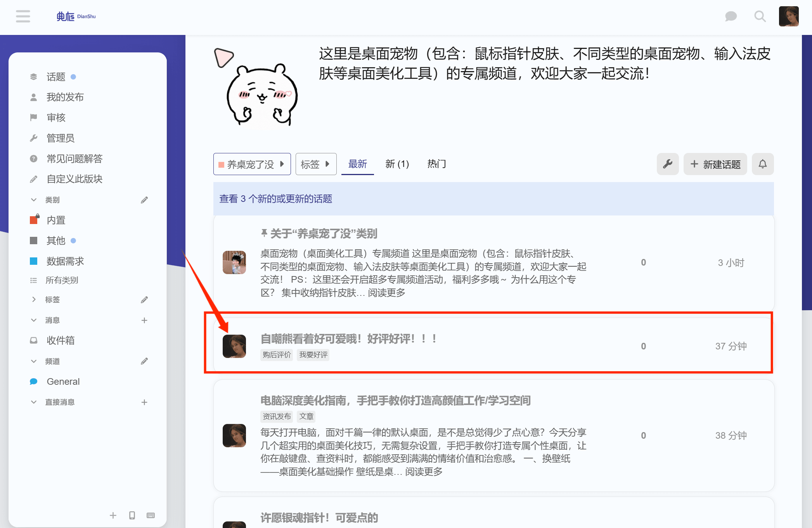Expand the 标签 sidebar section
The height and width of the screenshot is (528, 812).
(x=34, y=300)
